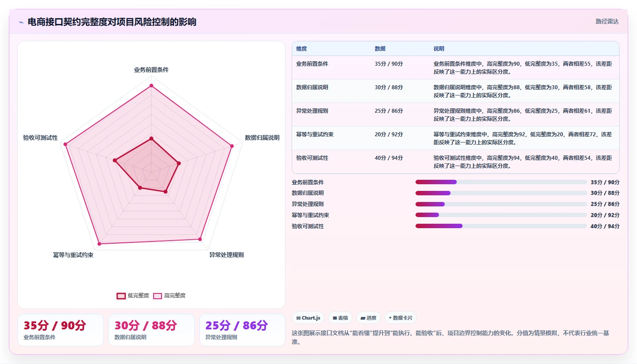Click the 低完整度 point on 异常处理规则 axis
637x364 pixels.
(166, 192)
